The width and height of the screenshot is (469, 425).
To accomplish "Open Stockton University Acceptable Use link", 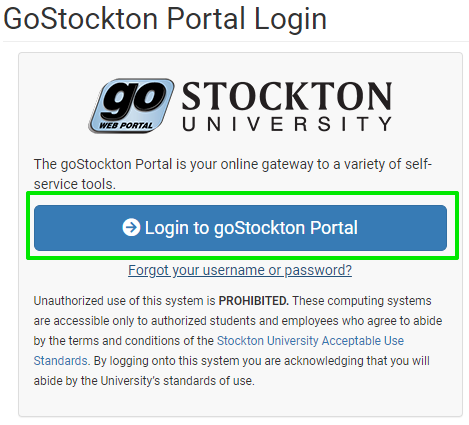I will point(310,341).
